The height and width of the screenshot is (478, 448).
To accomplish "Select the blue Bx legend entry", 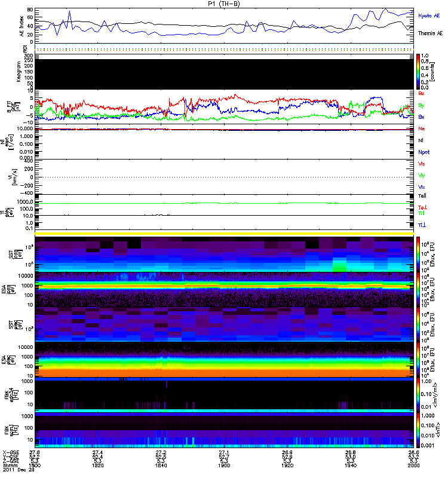I will pyautogui.click(x=421, y=117).
